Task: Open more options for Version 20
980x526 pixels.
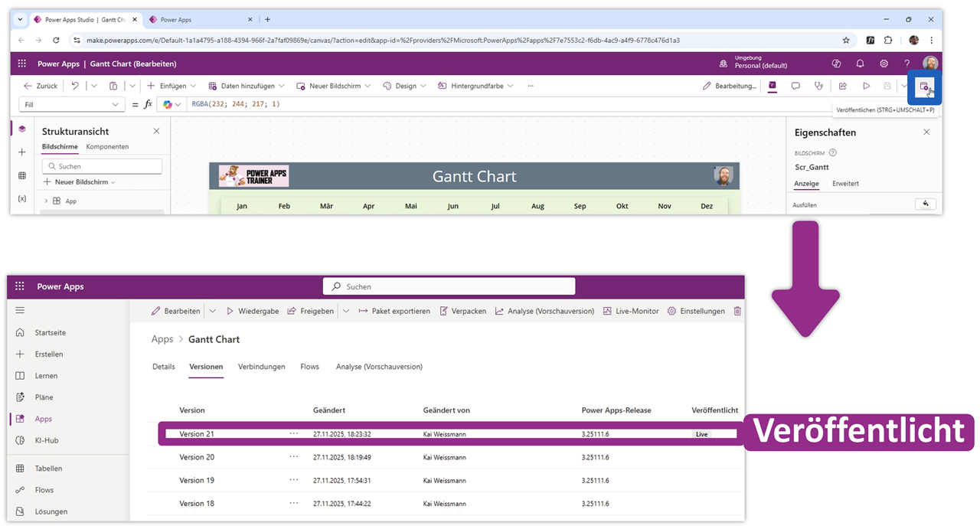Action: click(x=294, y=457)
